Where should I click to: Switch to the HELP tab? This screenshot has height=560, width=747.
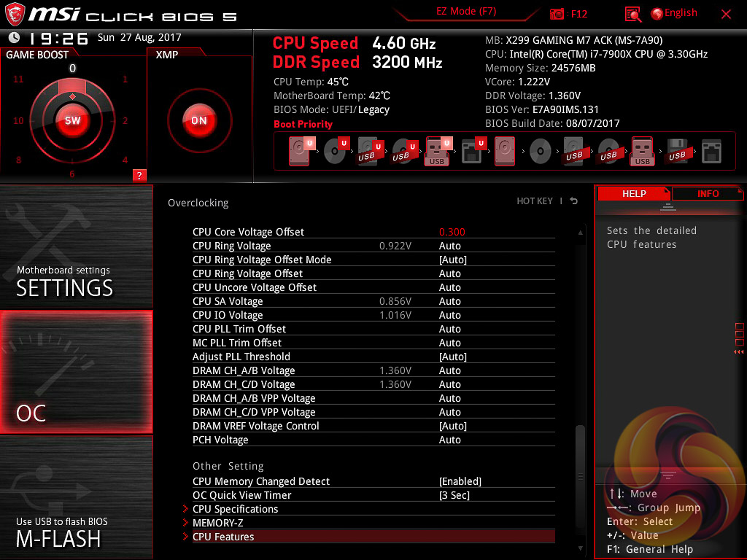point(634,193)
